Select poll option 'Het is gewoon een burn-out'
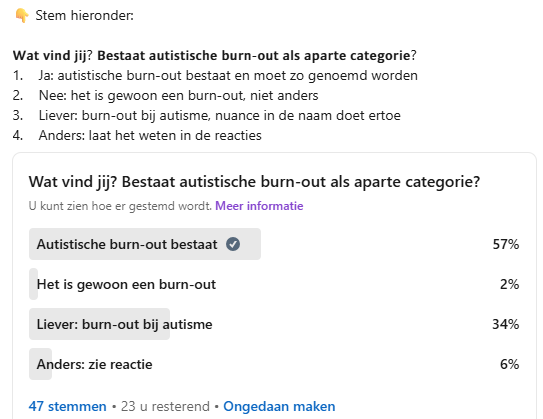The image size is (543, 419). point(274,284)
